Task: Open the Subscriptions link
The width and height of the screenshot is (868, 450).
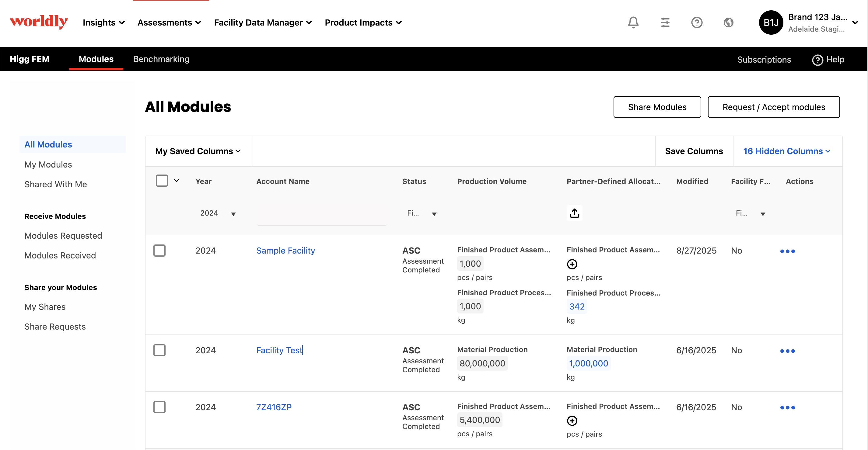Action: 764,60
